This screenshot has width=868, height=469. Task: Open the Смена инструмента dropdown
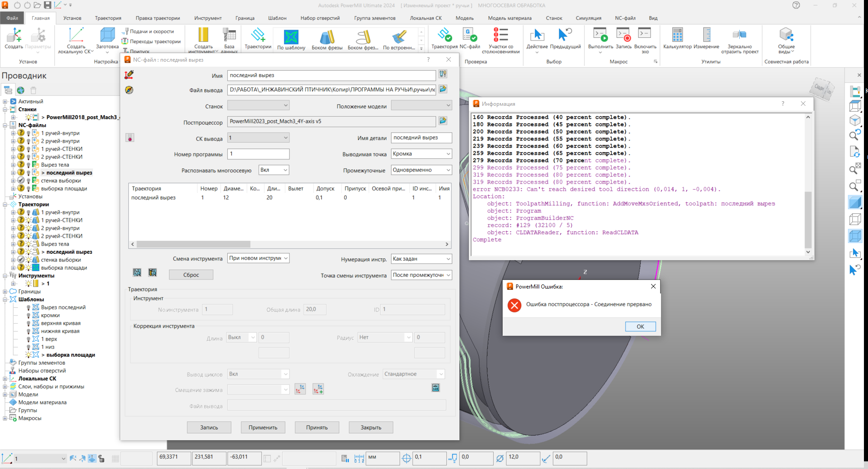[258, 258]
